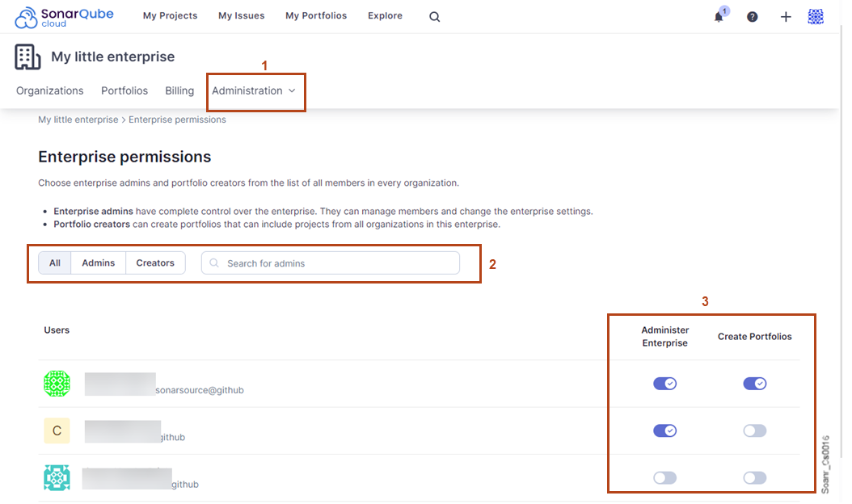Filter the user list by Creators

click(155, 263)
